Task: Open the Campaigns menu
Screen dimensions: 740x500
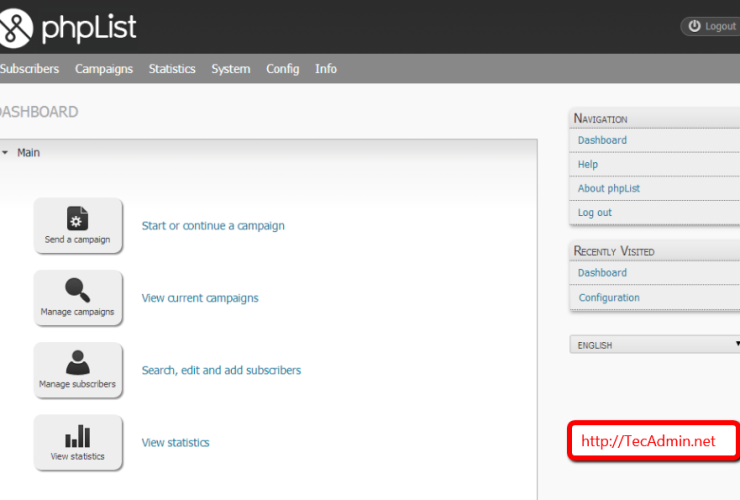Action: 104,69
